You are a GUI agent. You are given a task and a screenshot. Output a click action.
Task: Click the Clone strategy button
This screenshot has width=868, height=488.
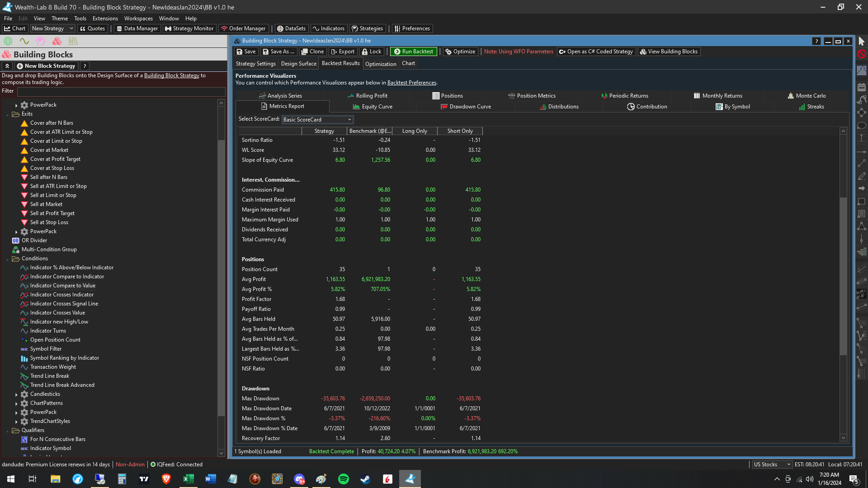(x=312, y=52)
